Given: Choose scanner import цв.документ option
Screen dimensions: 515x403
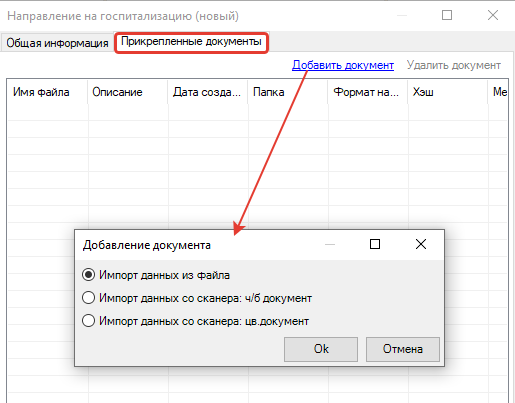Looking at the screenshot, I should click(196, 321).
